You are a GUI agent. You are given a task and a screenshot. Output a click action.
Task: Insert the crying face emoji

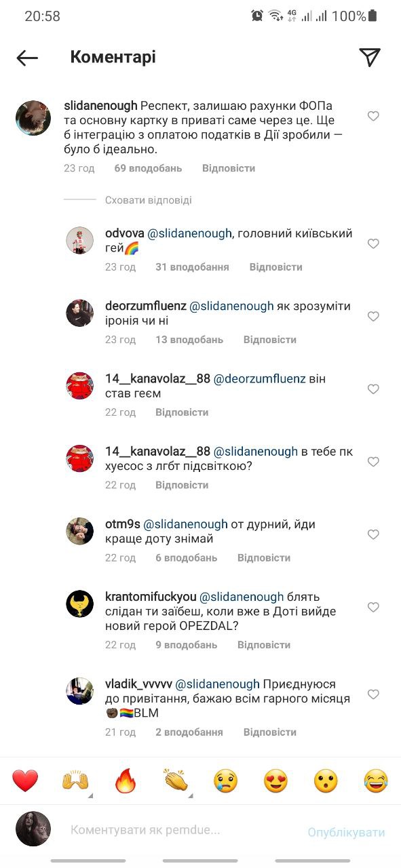click(x=225, y=781)
